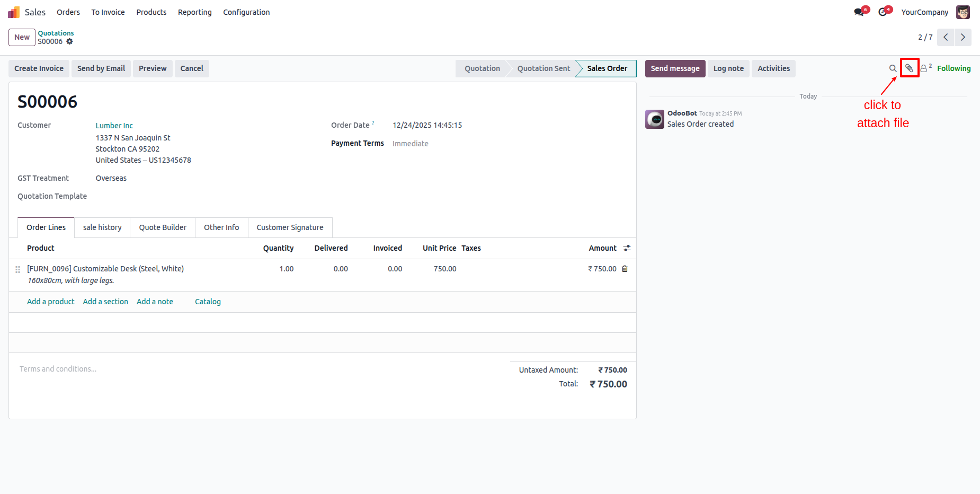The image size is (980, 494).
Task: Open the Sales app home icon
Action: (x=14, y=12)
